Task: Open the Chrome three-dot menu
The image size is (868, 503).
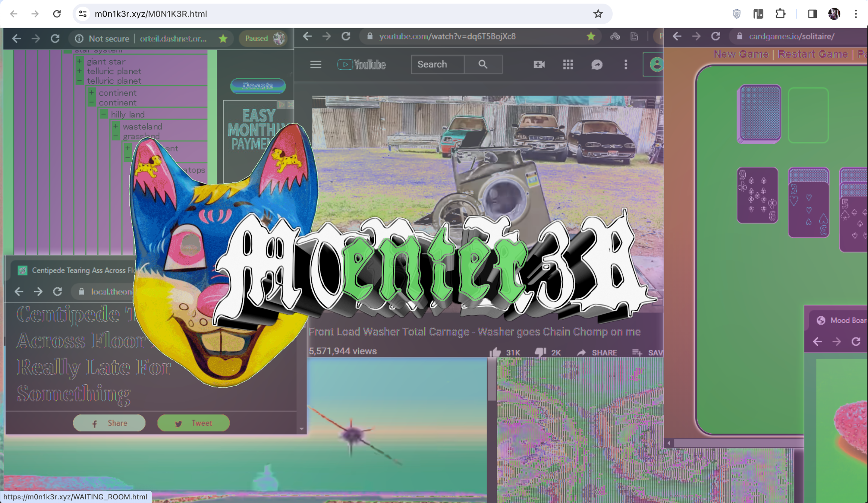Action: (856, 14)
